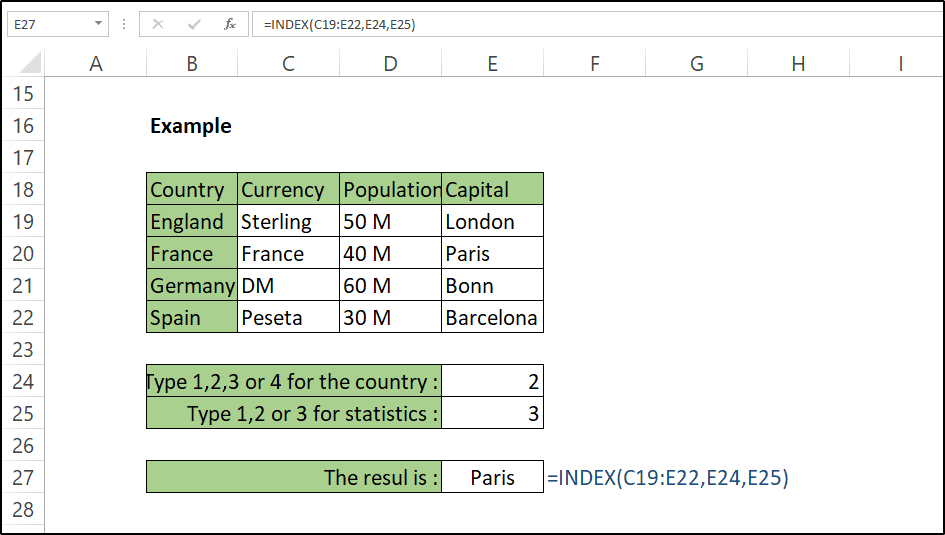The image size is (945, 535).
Task: Click the 'DM' cell
Action: point(288,285)
